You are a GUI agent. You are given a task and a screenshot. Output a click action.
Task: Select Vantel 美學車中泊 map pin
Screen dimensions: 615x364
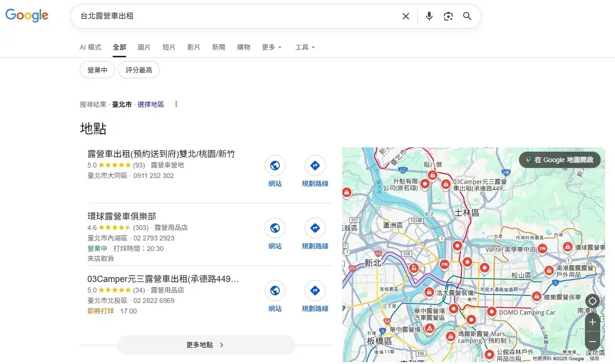tap(542, 249)
